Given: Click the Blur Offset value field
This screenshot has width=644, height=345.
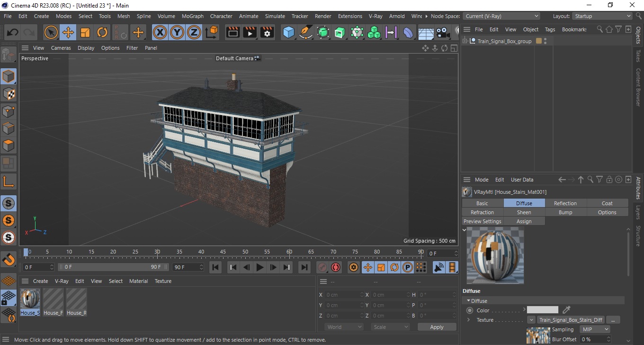Looking at the screenshot, I should 595,339.
